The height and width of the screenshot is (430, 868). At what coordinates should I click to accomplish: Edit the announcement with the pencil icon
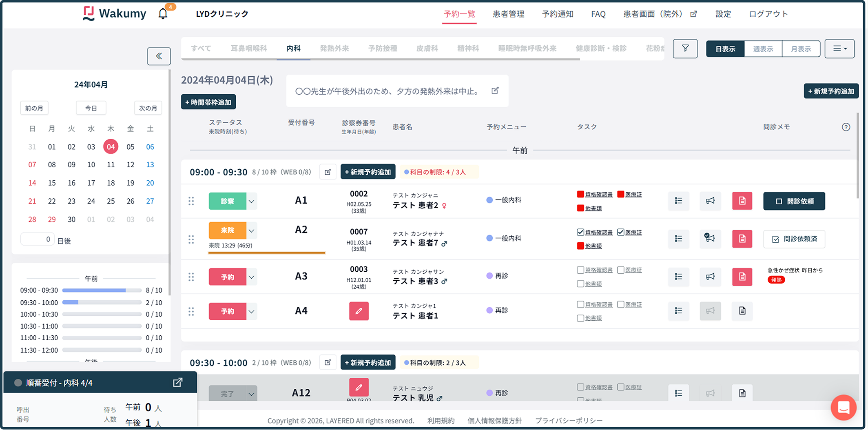(495, 91)
